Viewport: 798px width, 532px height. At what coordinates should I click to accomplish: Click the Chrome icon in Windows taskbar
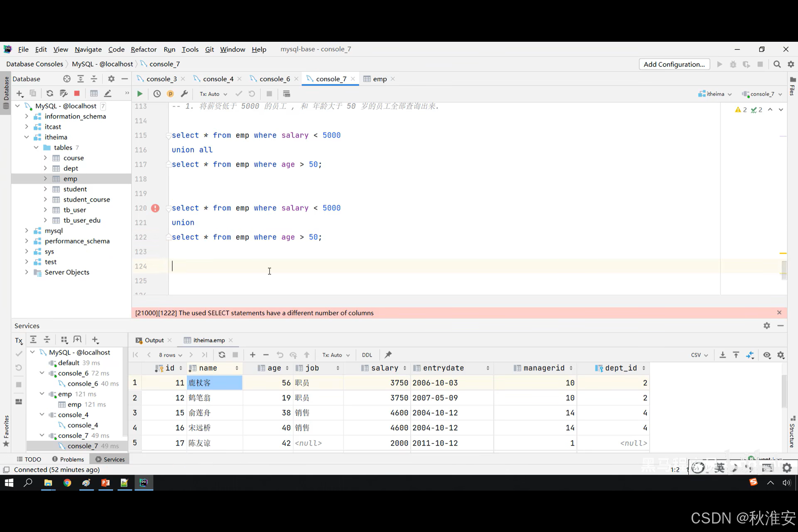point(67,483)
